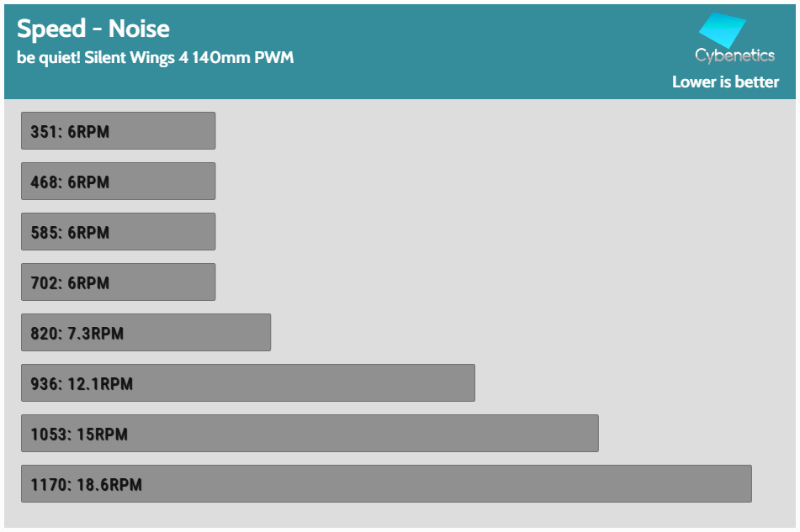Click the Cybenetics wordmark text
Image resolution: width=800 pixels, height=532 pixels.
coord(734,55)
